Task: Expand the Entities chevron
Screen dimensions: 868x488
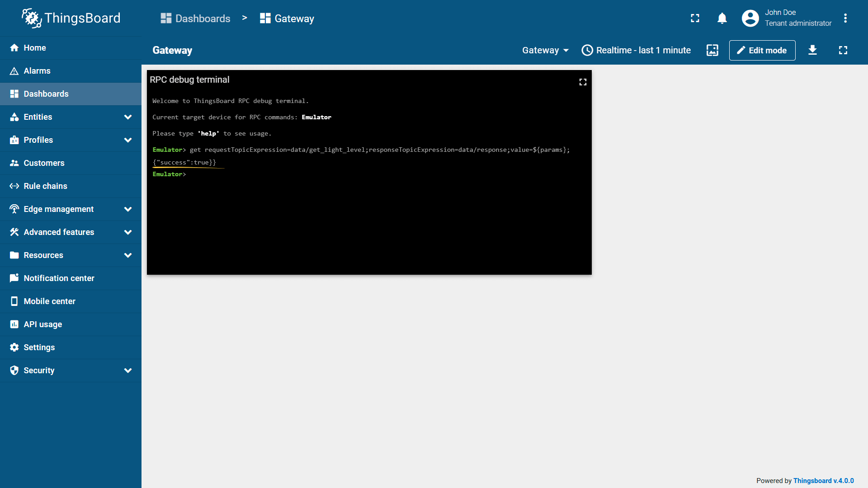Action: click(x=128, y=117)
